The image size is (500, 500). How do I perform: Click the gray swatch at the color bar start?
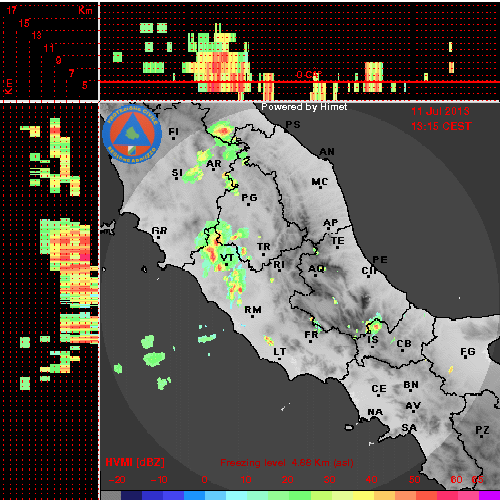point(111,495)
